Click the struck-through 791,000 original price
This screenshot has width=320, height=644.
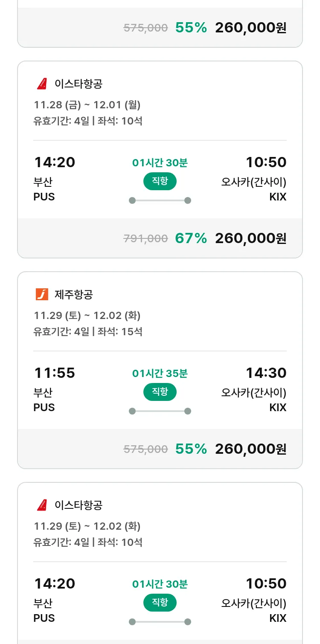click(x=145, y=238)
